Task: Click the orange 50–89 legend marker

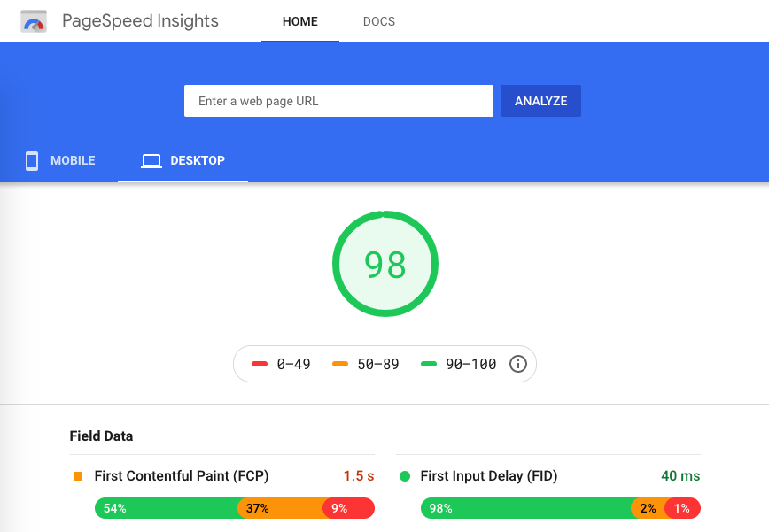Action: coord(340,364)
